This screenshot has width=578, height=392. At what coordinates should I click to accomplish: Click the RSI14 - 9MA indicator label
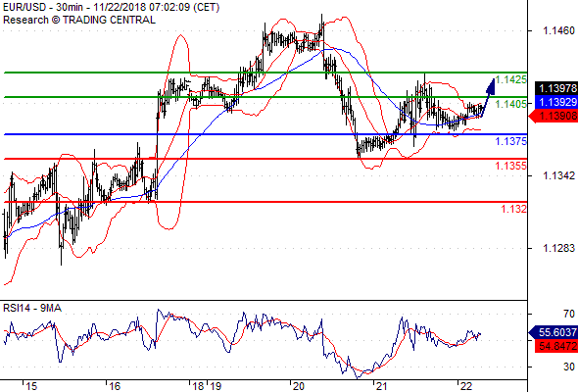click(x=32, y=308)
